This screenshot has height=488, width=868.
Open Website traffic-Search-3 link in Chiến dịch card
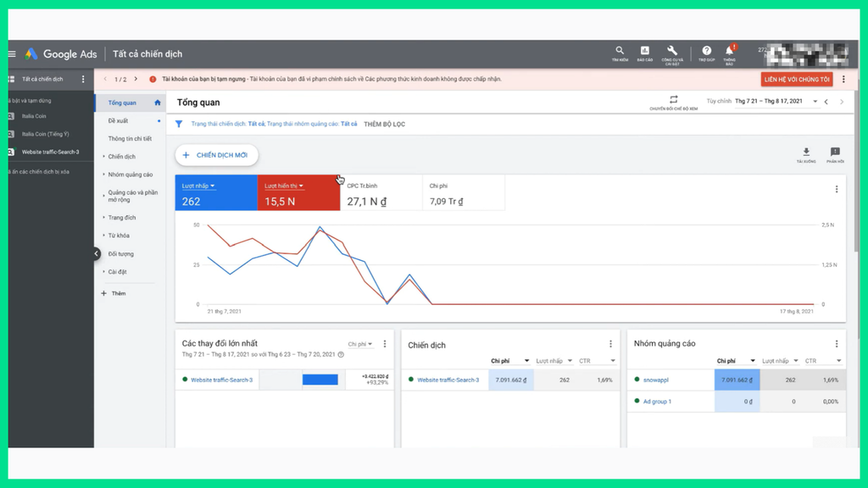pyautogui.click(x=448, y=380)
